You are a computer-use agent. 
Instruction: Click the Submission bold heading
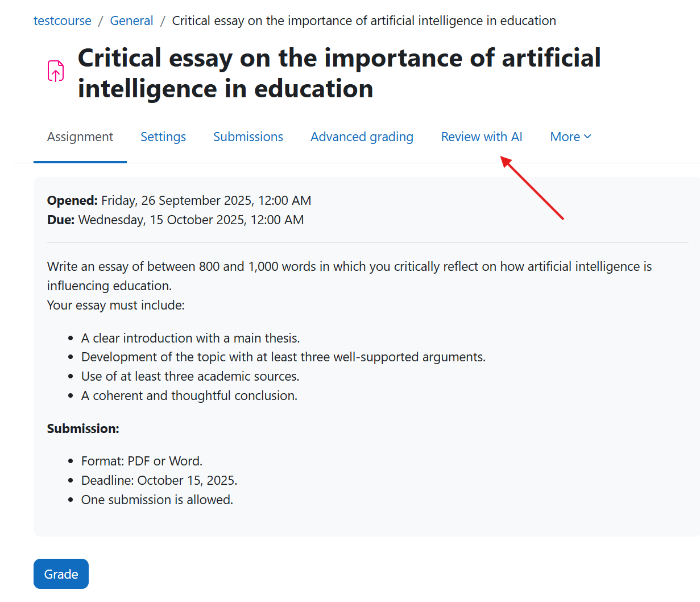click(x=82, y=428)
